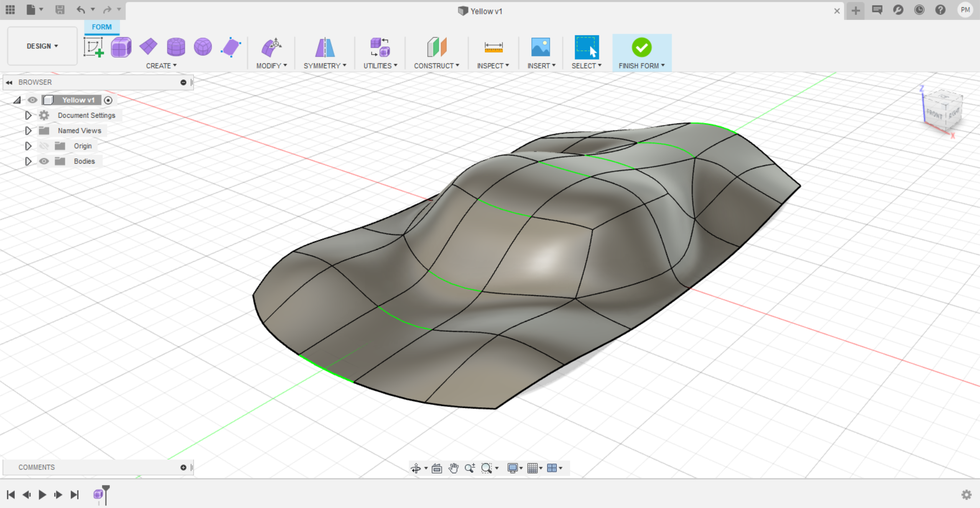The image size is (980, 508).
Task: Click the green Finish Form checkmark
Action: (x=642, y=47)
